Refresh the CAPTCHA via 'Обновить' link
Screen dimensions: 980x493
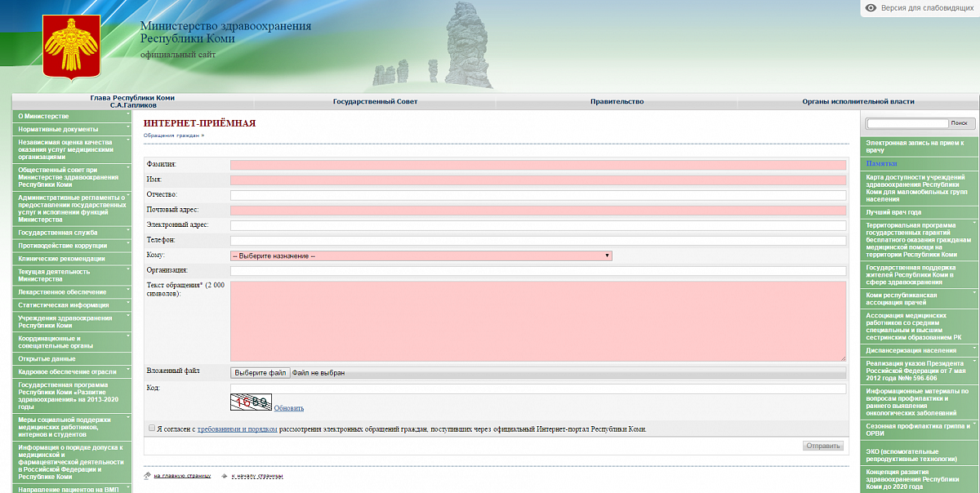coord(288,408)
